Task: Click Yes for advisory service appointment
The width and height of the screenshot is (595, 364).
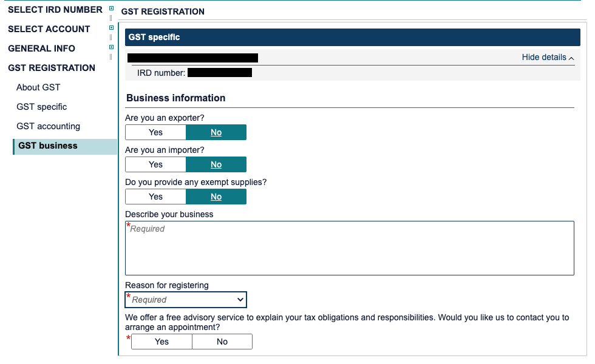Action: coord(161,342)
